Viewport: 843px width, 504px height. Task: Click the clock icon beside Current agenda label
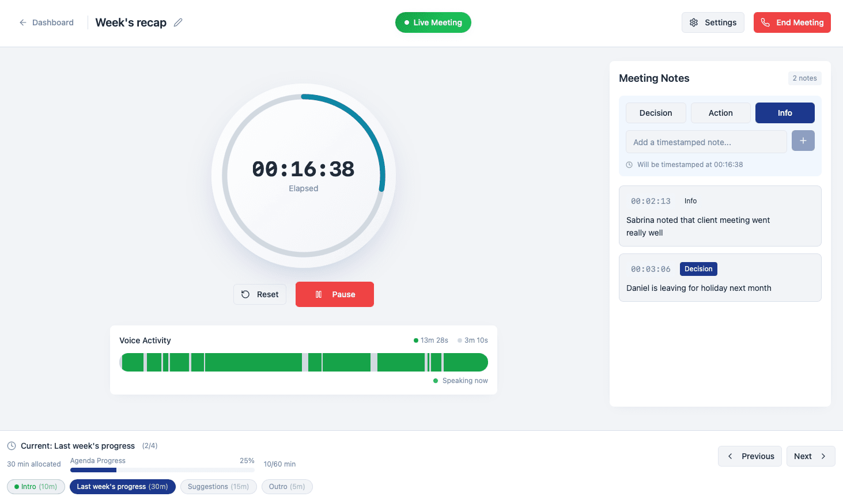point(12,445)
